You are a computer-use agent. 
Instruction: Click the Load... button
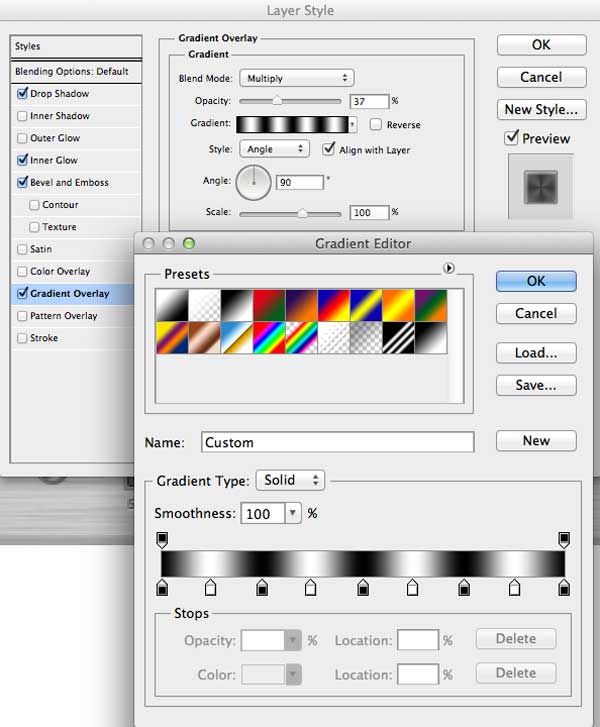(x=536, y=353)
